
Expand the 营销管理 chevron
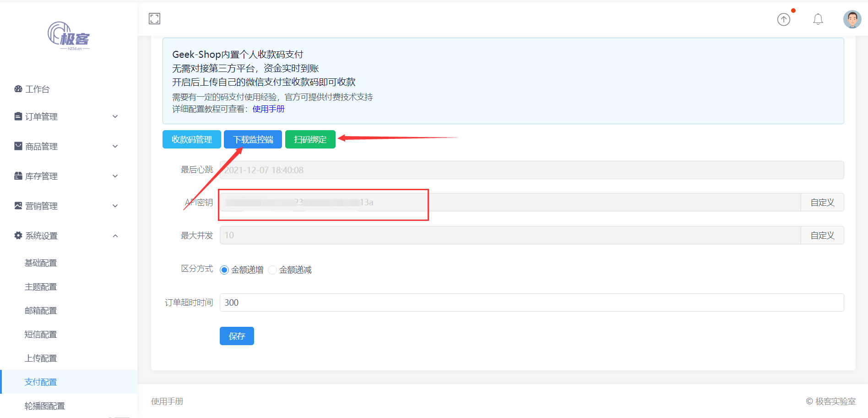[x=115, y=206]
